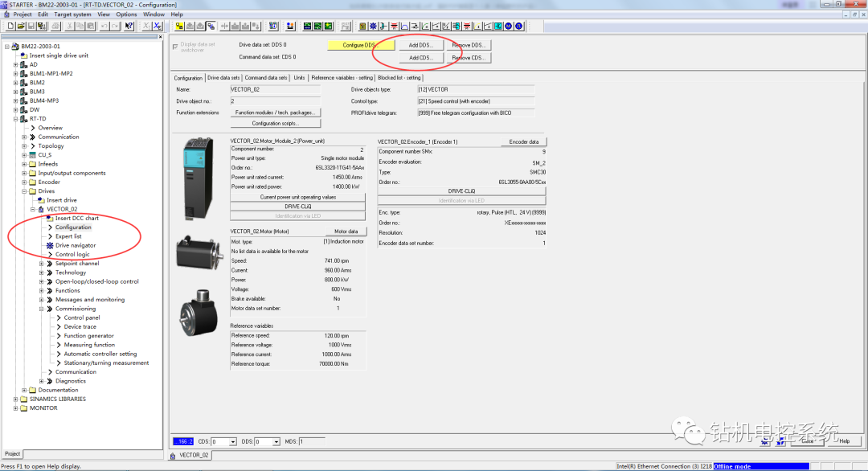Click the VECTOR_02 drive icon in tree
The image size is (868, 471).
click(41, 209)
